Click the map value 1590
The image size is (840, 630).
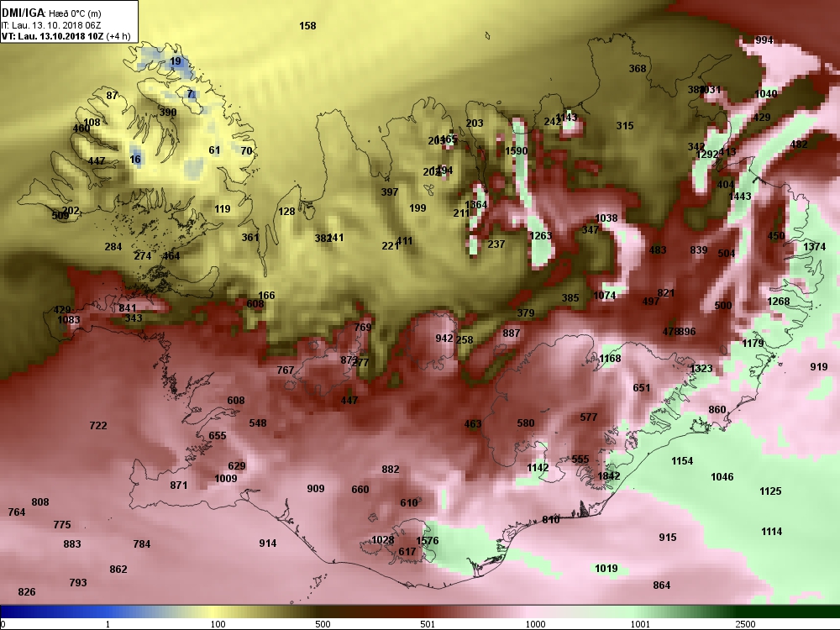pos(517,151)
